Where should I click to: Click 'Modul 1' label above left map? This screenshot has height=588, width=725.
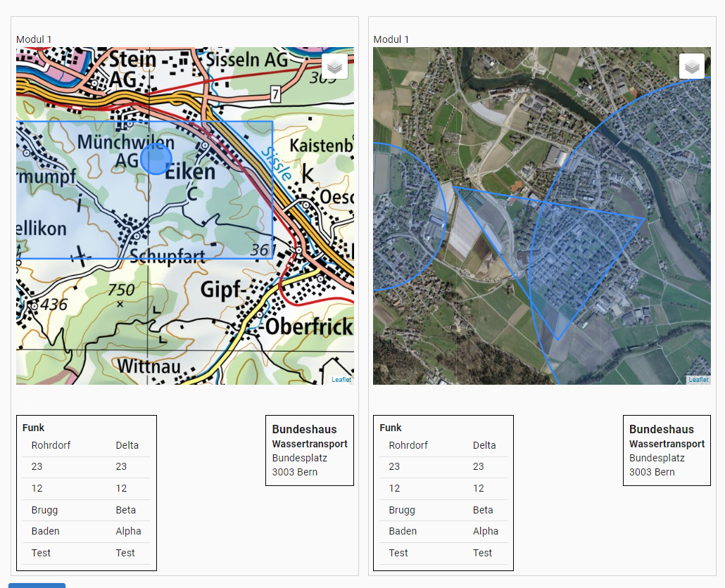(x=34, y=39)
